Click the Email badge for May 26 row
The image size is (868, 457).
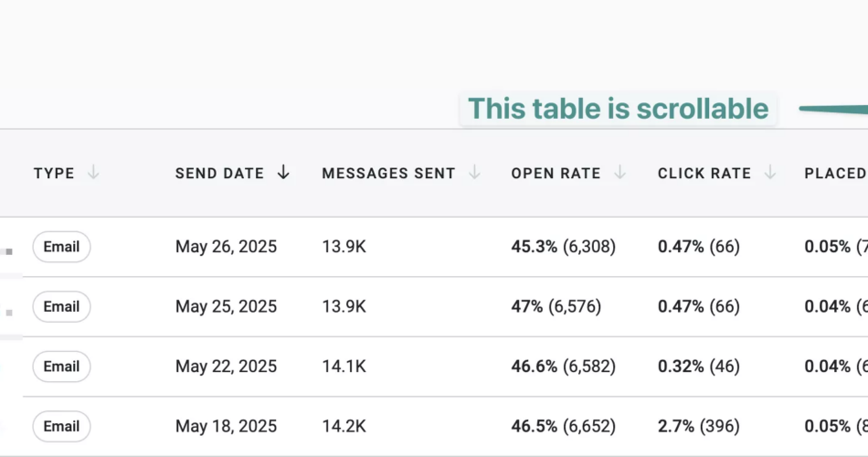(61, 247)
